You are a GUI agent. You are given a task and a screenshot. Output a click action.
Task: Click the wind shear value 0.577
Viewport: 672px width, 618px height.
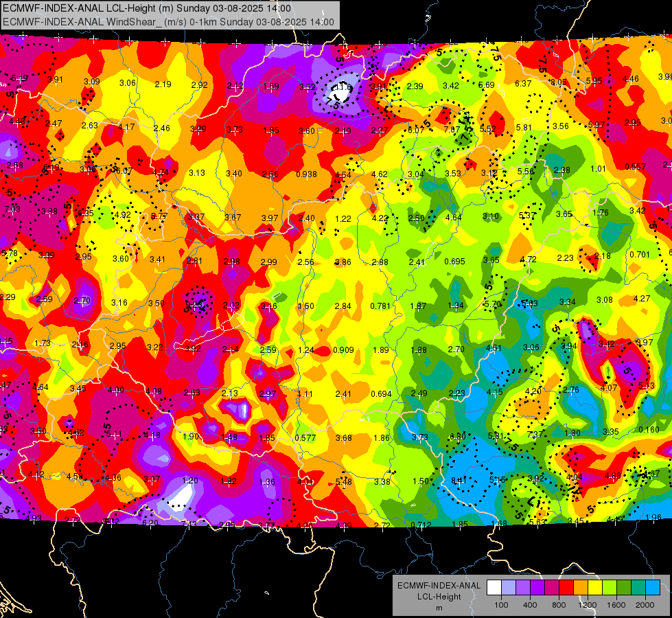point(305,438)
